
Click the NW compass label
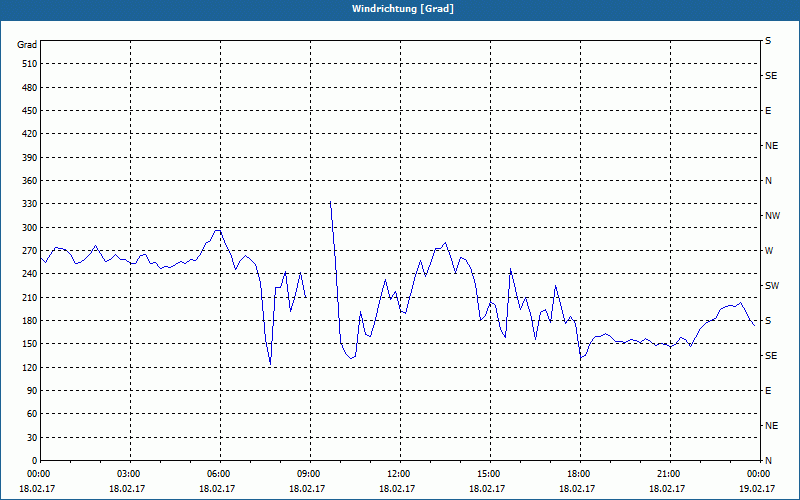(x=772, y=216)
